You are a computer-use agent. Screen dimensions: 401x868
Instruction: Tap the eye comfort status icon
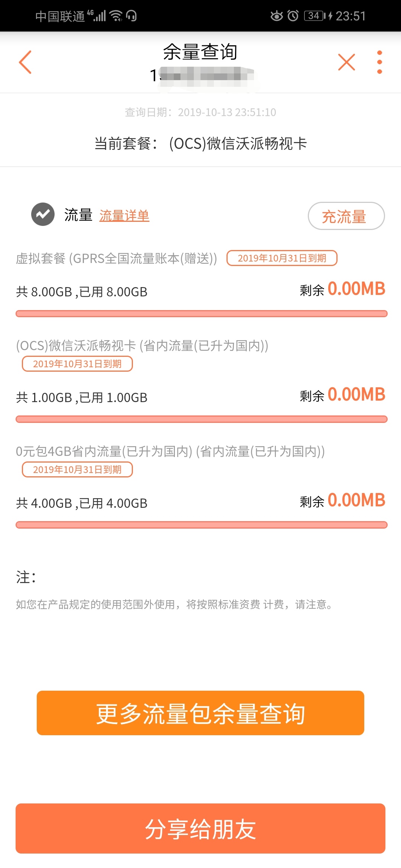click(x=277, y=16)
